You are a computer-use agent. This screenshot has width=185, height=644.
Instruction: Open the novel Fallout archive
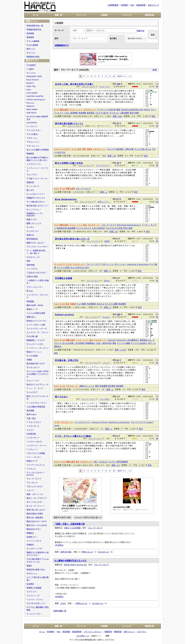pyautogui.click(x=64, y=314)
